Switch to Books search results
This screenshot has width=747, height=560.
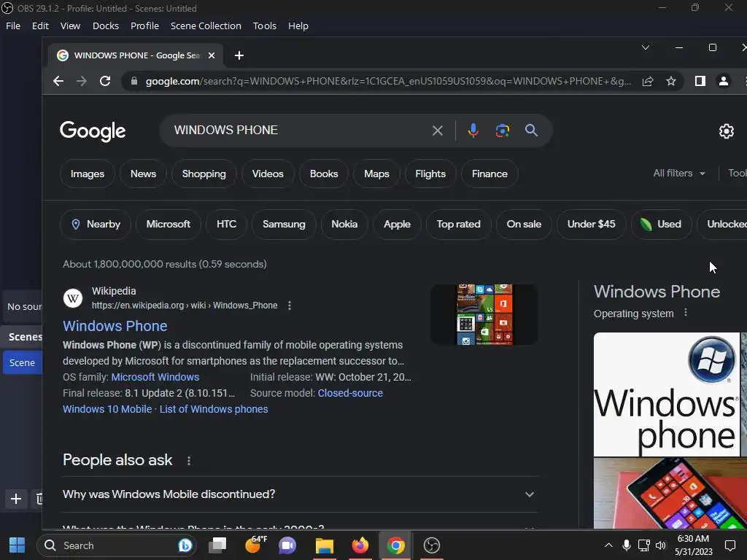point(324,174)
